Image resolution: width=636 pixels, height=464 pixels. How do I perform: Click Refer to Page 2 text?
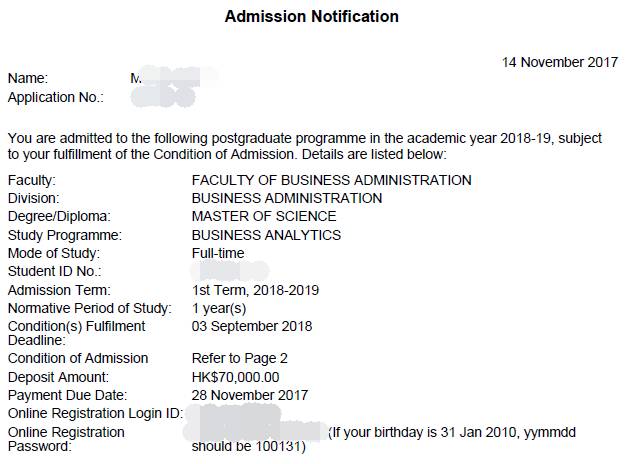click(x=239, y=358)
